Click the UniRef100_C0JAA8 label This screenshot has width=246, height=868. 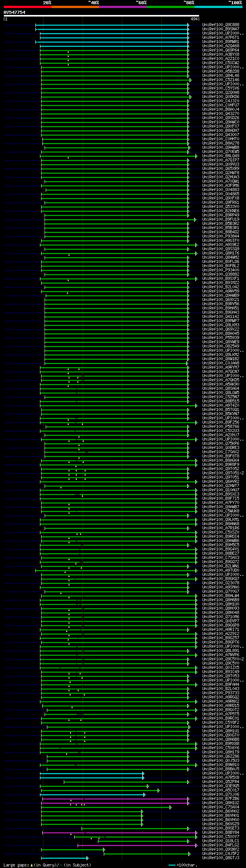tap(221, 363)
